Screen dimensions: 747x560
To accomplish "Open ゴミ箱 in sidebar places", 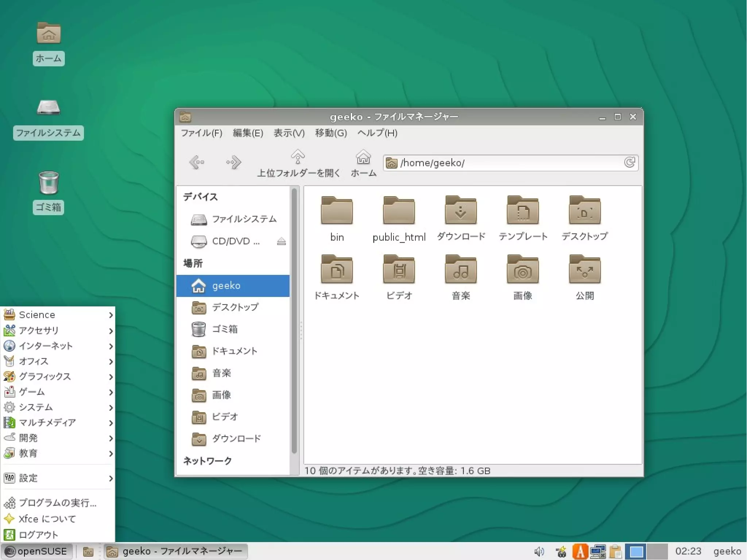I will [x=233, y=329].
